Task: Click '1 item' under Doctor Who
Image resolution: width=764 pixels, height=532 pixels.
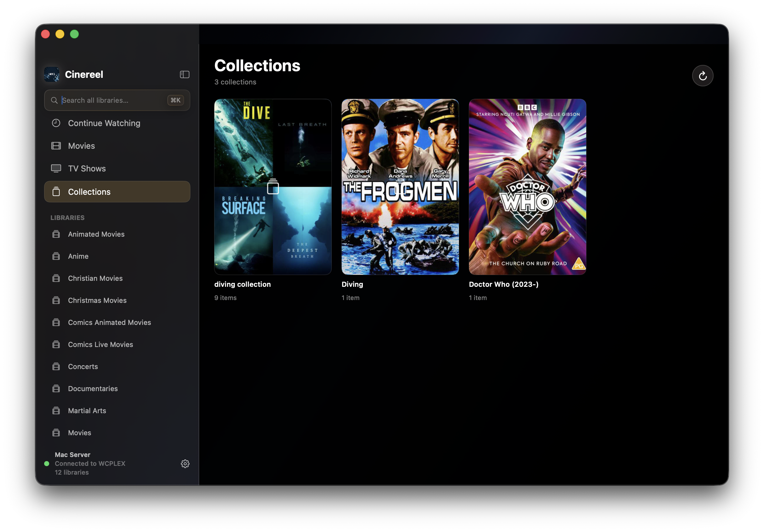Action: tap(478, 298)
